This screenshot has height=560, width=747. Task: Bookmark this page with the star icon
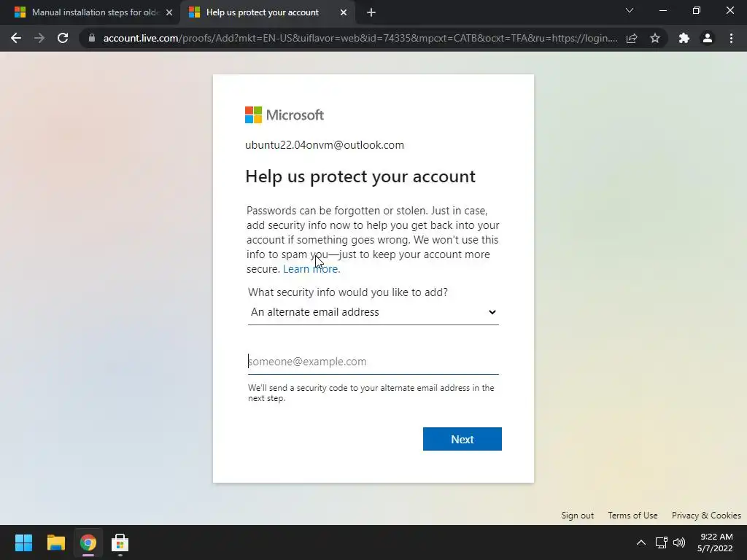655,38
